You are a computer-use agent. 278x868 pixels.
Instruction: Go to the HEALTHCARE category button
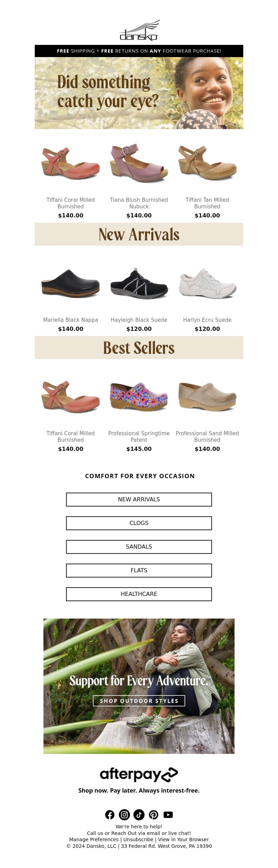point(139,594)
